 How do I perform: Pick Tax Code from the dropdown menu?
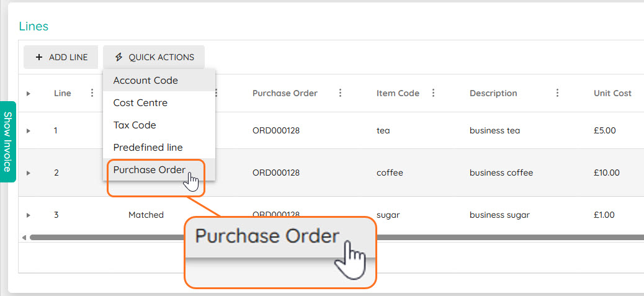[159, 125]
